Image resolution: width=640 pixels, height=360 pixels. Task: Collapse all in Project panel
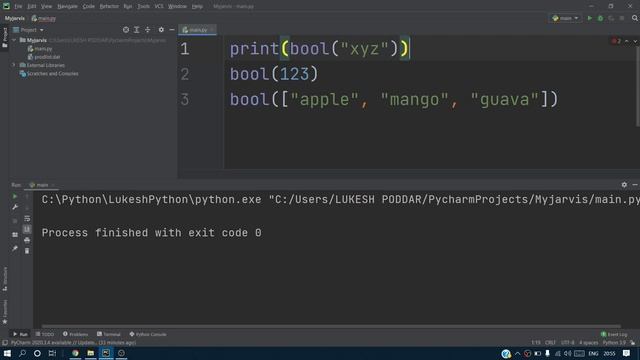pyautogui.click(x=147, y=29)
